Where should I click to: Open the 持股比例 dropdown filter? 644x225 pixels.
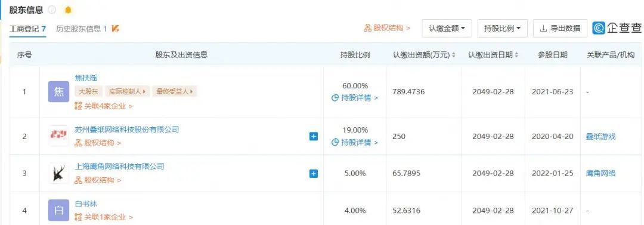(x=502, y=29)
